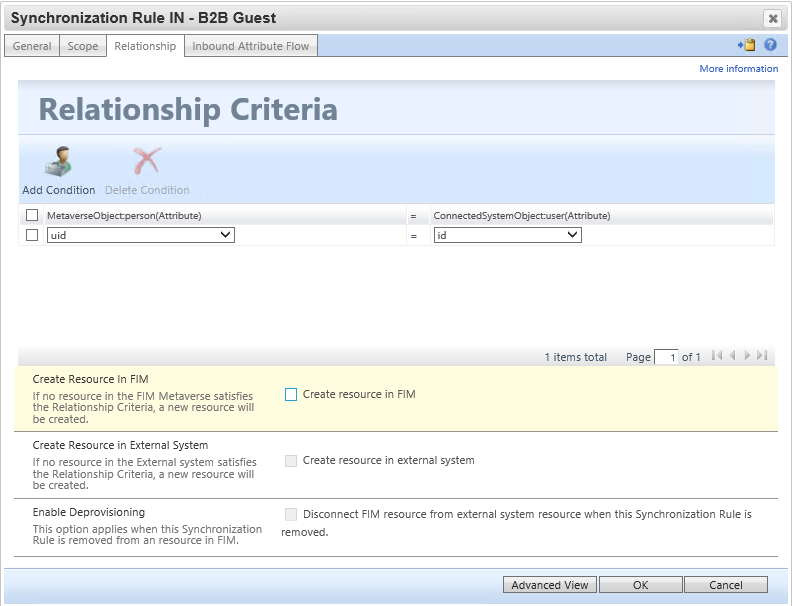
Task: Switch to the General tab
Action: [x=32, y=46]
